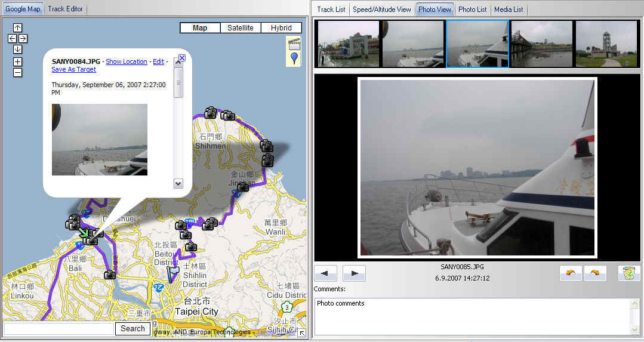Rotate photo clockwise
Image resolution: width=644 pixels, height=342 pixels.
click(596, 273)
